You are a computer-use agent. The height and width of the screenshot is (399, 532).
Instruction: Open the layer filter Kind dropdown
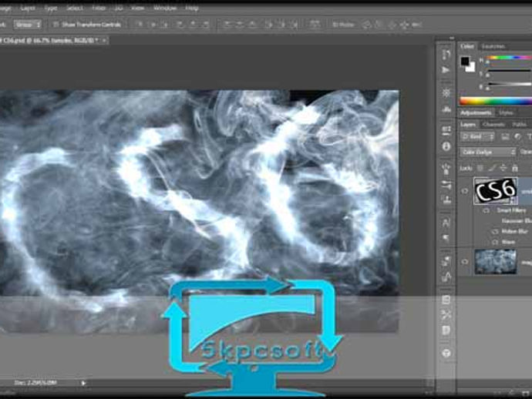(x=477, y=137)
